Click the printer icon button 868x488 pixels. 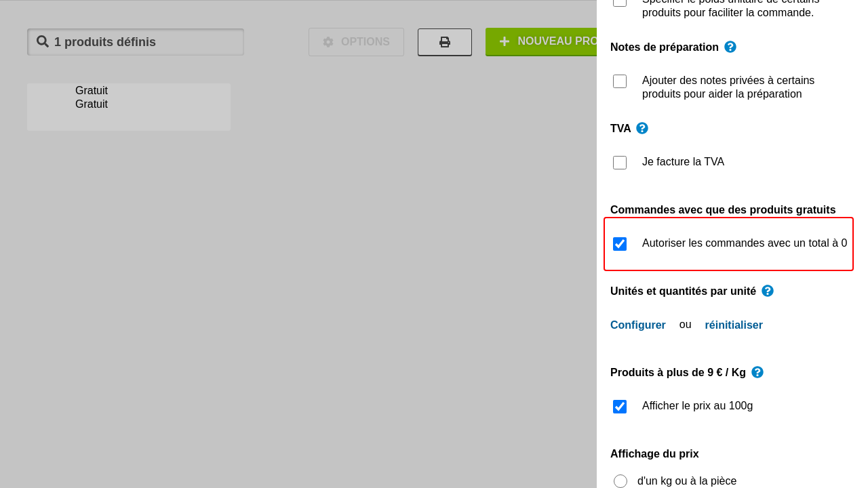445,42
